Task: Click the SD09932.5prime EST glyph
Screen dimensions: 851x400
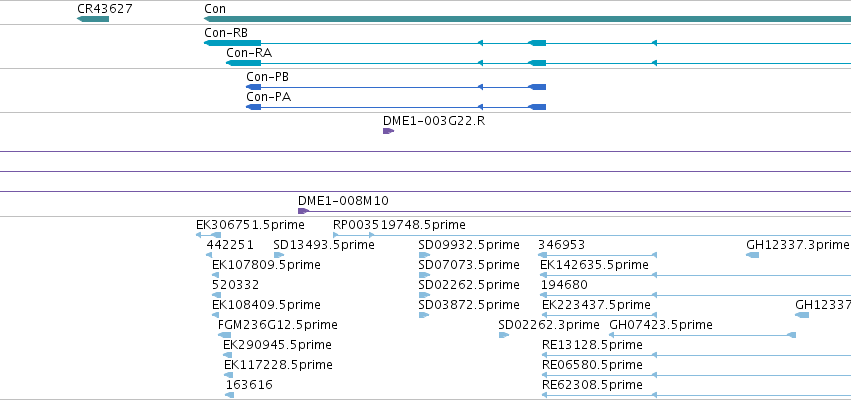Action: tap(424, 255)
